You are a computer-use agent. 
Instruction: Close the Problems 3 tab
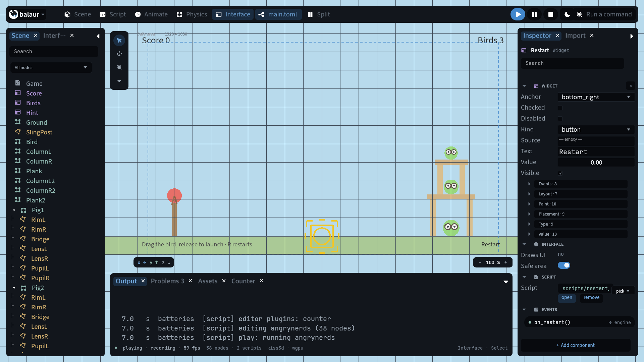point(190,281)
